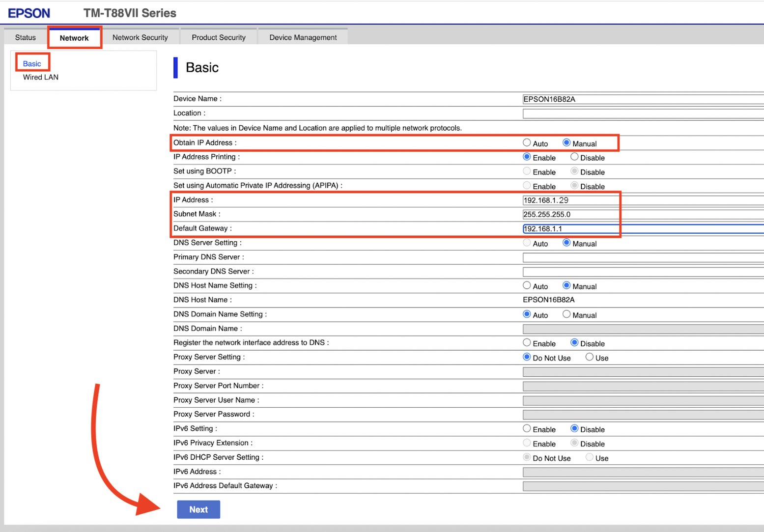
Task: Go to Device Management tab
Action: click(303, 37)
